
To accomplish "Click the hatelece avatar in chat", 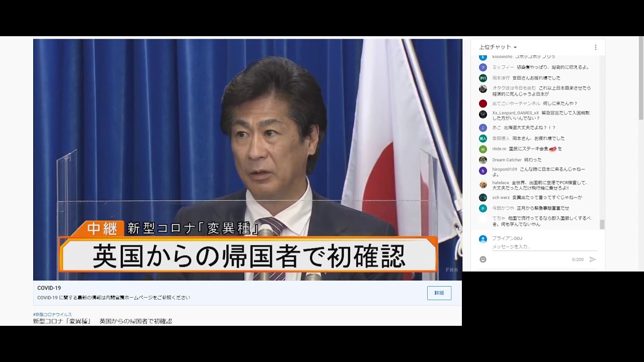I will click(x=482, y=185).
